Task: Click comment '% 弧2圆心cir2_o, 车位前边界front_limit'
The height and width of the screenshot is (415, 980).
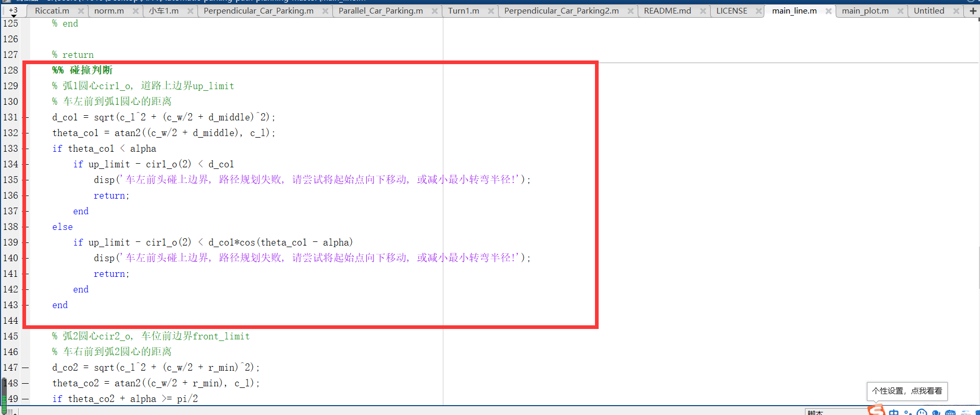Action: (151, 336)
